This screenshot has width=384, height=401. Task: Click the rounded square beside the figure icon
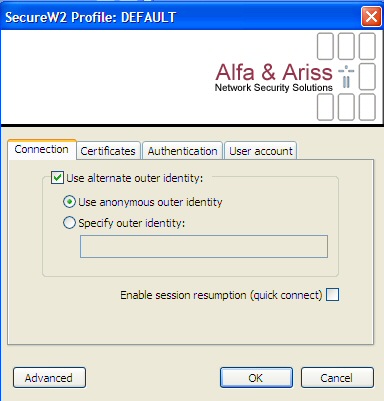point(367,76)
